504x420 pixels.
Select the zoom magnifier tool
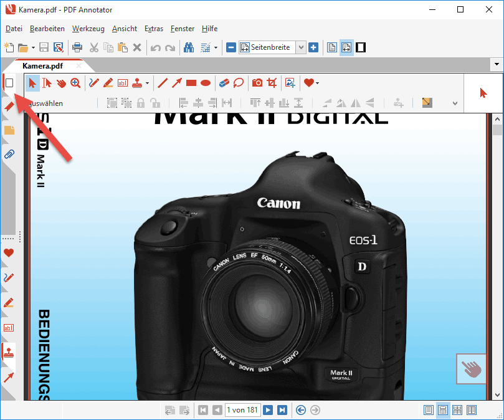coord(75,83)
